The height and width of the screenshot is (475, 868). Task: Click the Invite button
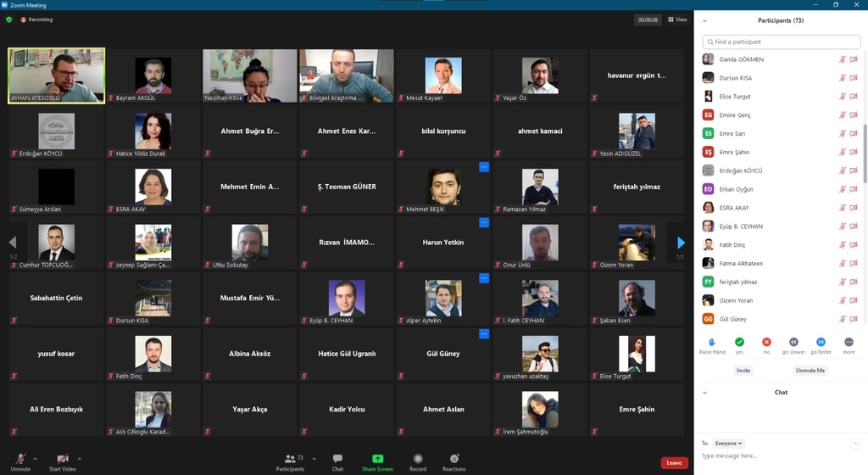(x=743, y=371)
